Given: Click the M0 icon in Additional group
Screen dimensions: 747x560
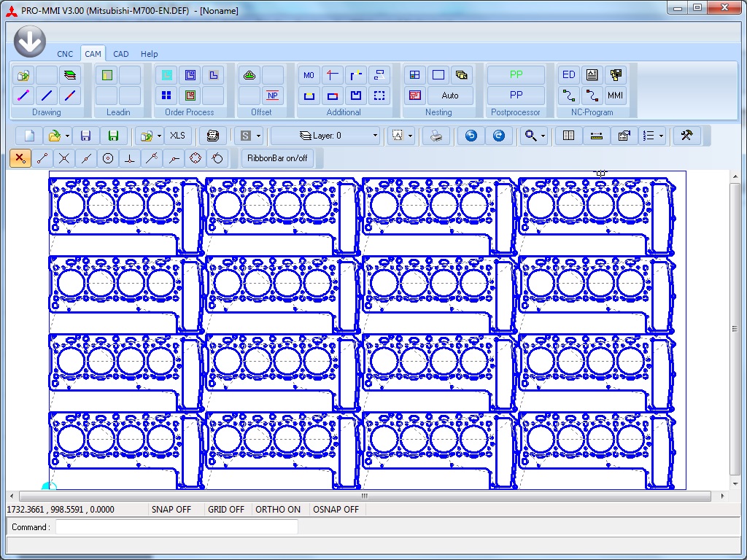Looking at the screenshot, I should (x=309, y=75).
